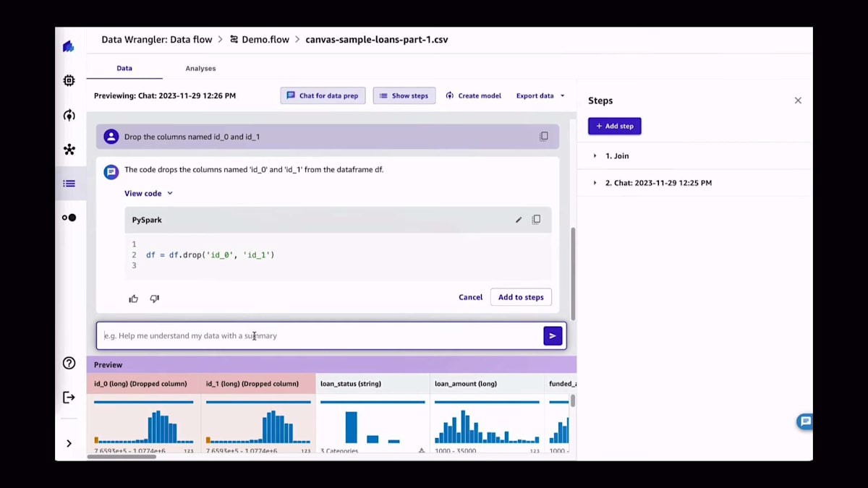Click Create model

[474, 95]
